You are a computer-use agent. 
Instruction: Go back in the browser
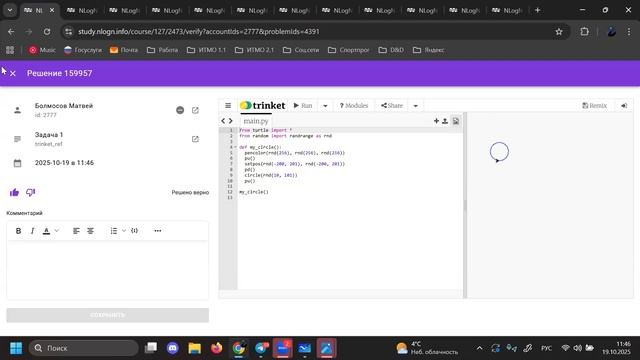click(11, 31)
